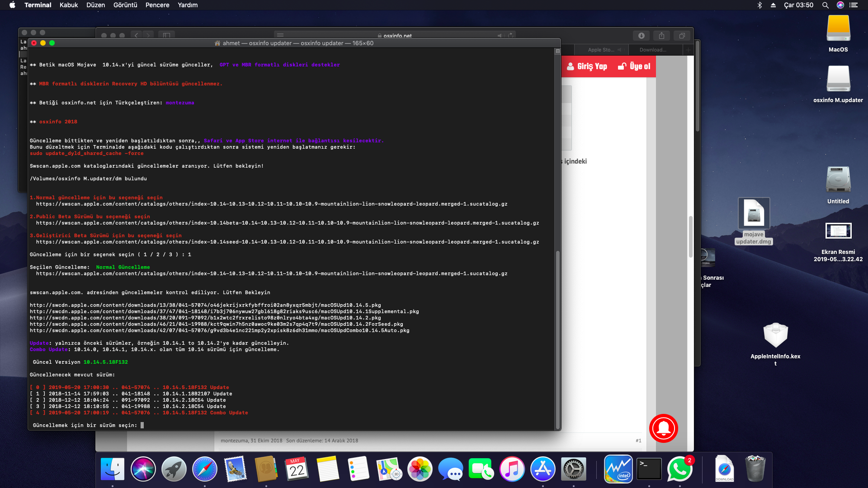Switch to the Download... Safari tab
868x488 pixels.
click(x=652, y=50)
